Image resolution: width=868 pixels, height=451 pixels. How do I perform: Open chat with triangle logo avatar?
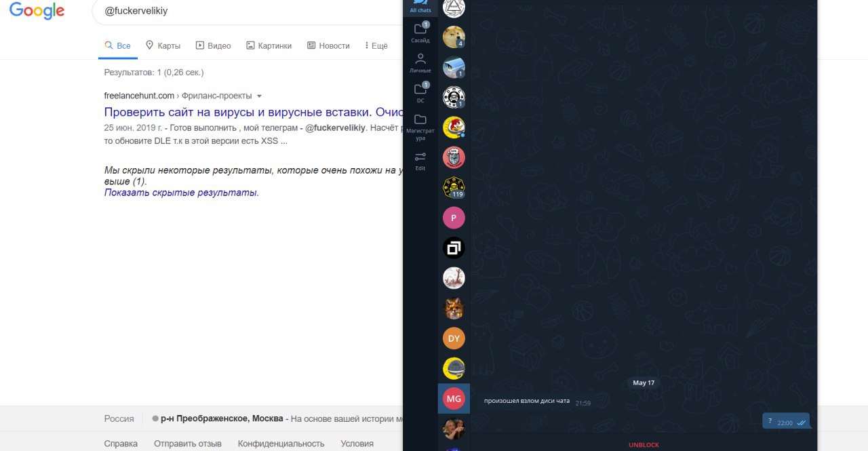click(x=454, y=7)
